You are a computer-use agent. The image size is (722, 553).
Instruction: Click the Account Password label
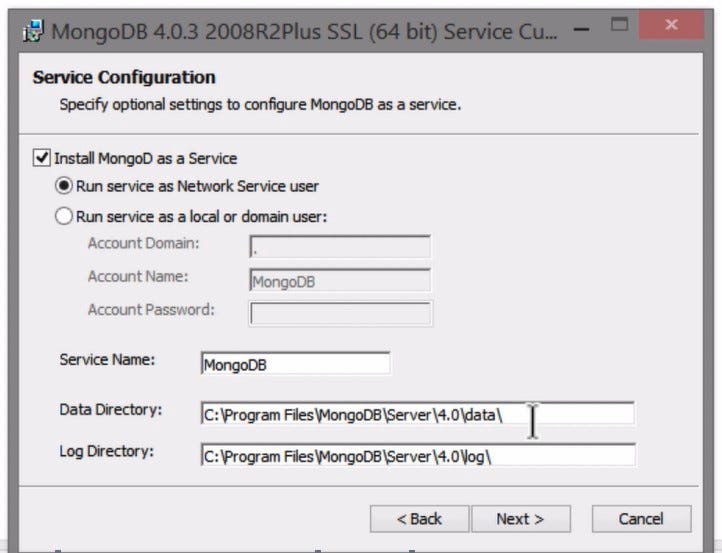point(151,309)
